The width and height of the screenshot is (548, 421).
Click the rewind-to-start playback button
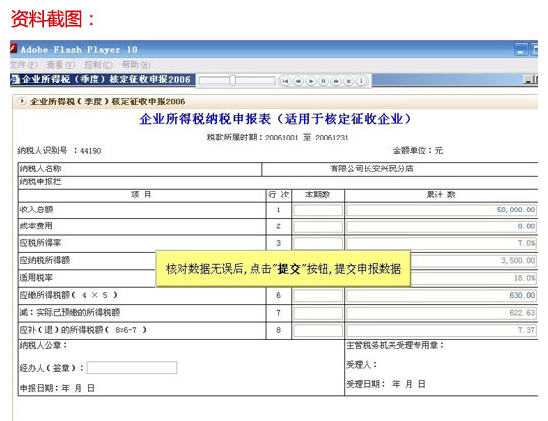(286, 81)
